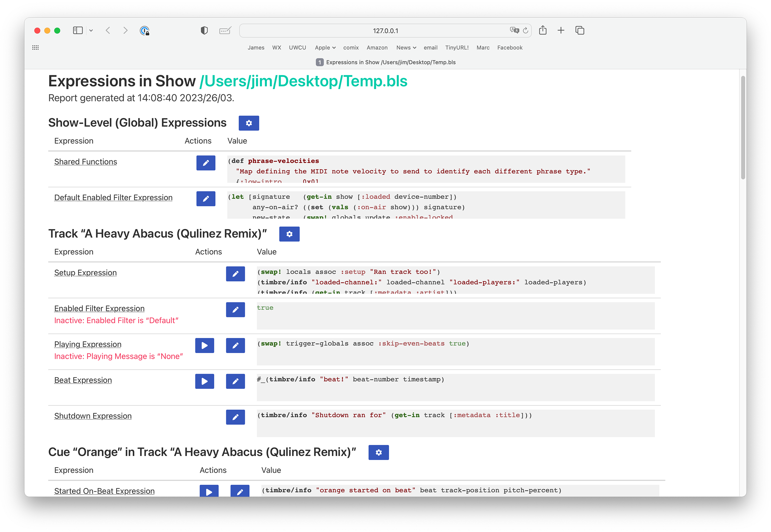The image size is (771, 532).
Task: Click the page vertical scrollbar
Action: coord(743,128)
